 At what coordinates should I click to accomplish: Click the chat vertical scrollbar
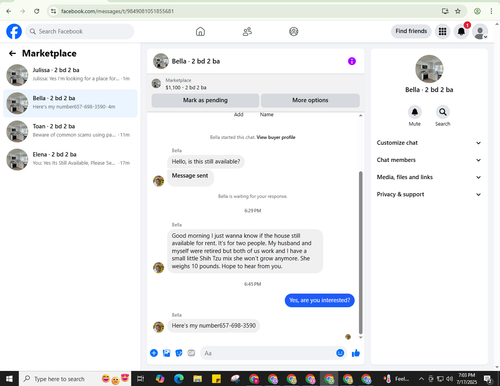(x=360, y=252)
